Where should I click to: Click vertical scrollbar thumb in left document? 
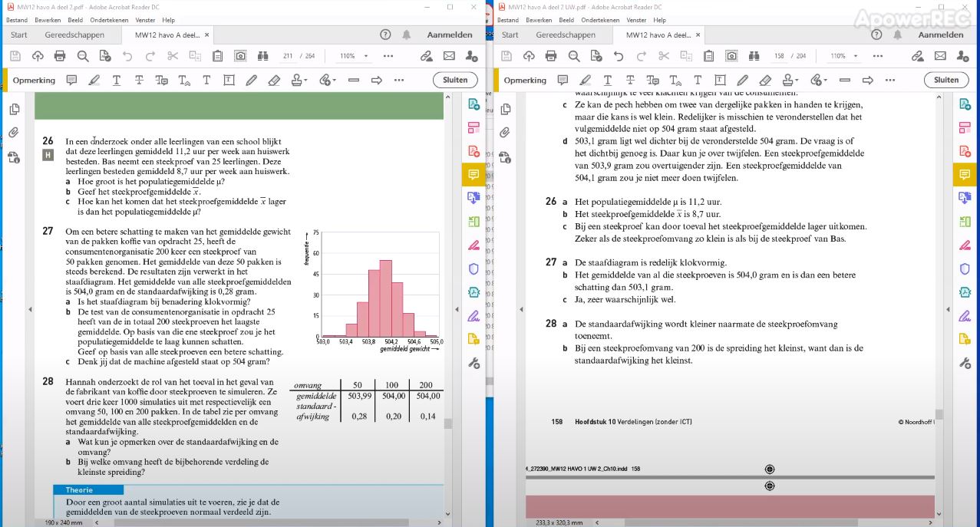tap(448, 423)
